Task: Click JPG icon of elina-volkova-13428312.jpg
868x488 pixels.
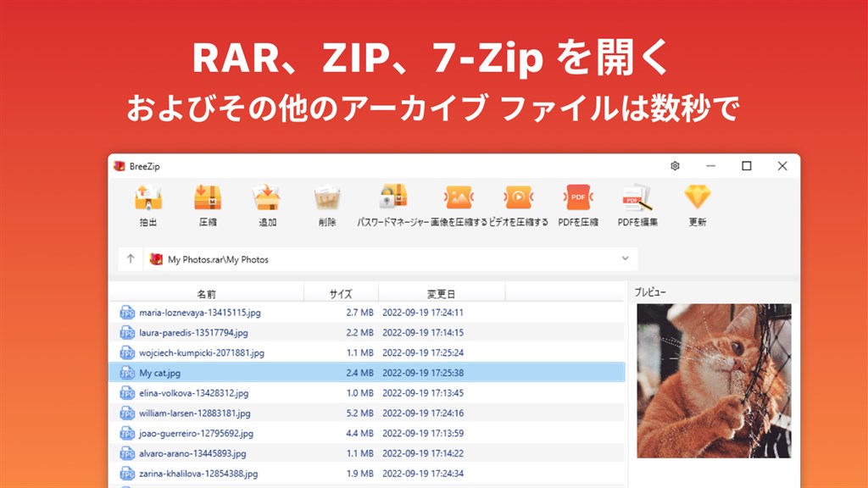Action: (127, 393)
